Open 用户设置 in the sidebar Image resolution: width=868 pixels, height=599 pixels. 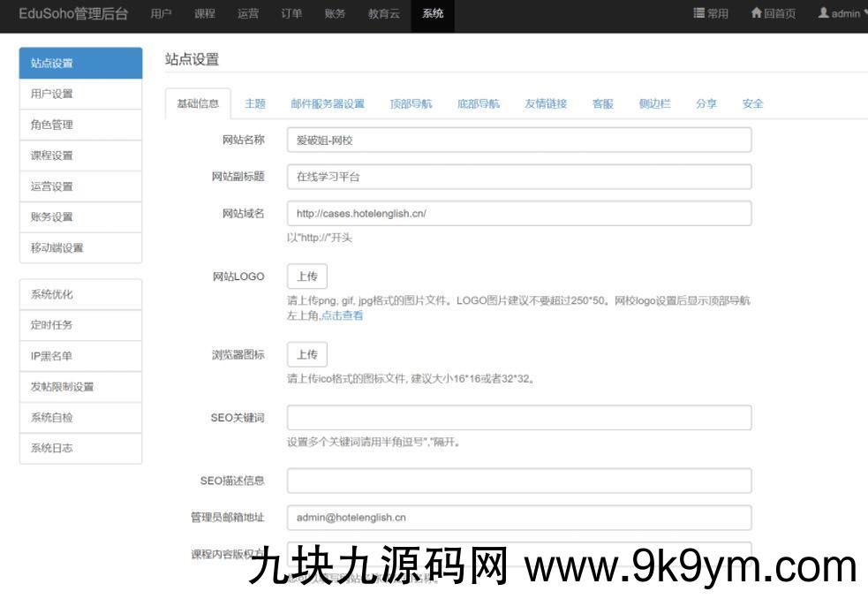click(80, 95)
